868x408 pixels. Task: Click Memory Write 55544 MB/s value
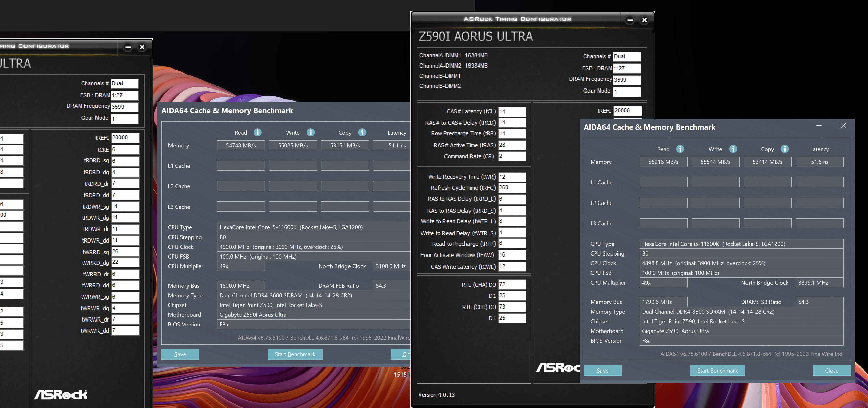715,162
